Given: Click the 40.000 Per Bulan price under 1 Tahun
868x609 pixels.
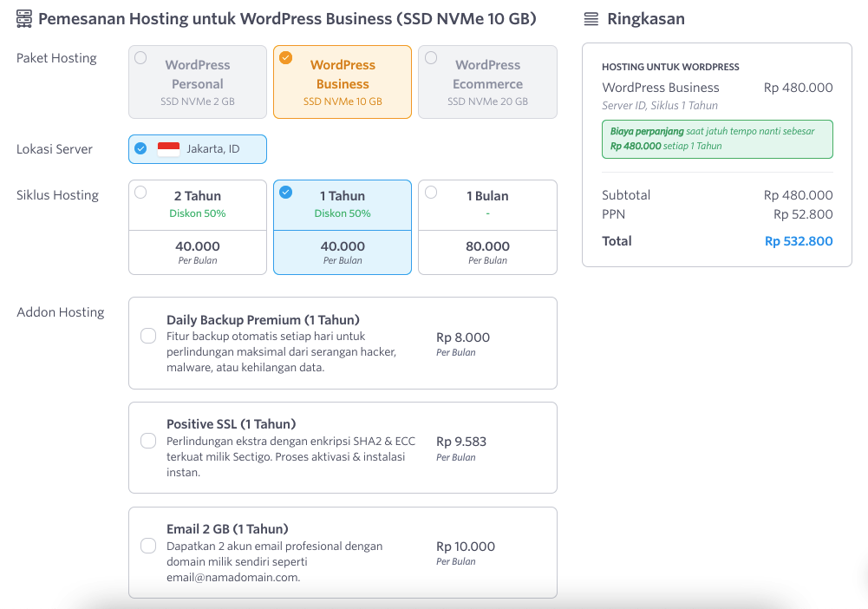Looking at the screenshot, I should coord(343,252).
